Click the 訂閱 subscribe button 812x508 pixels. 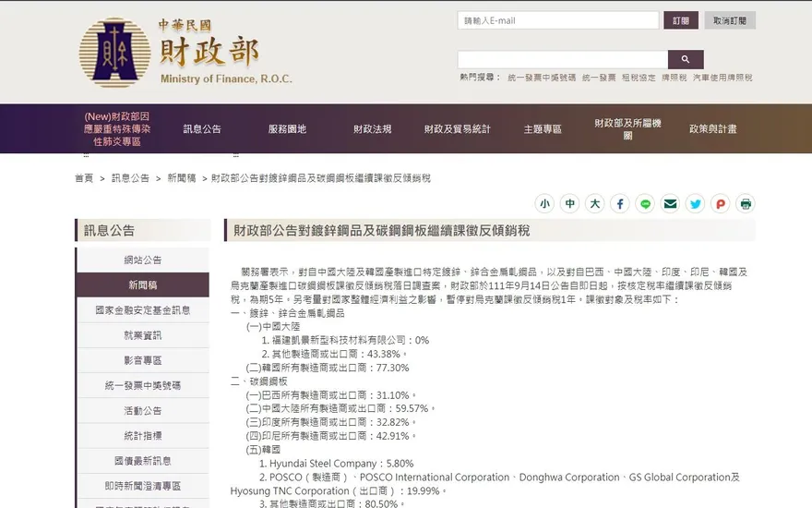pyautogui.click(x=681, y=20)
